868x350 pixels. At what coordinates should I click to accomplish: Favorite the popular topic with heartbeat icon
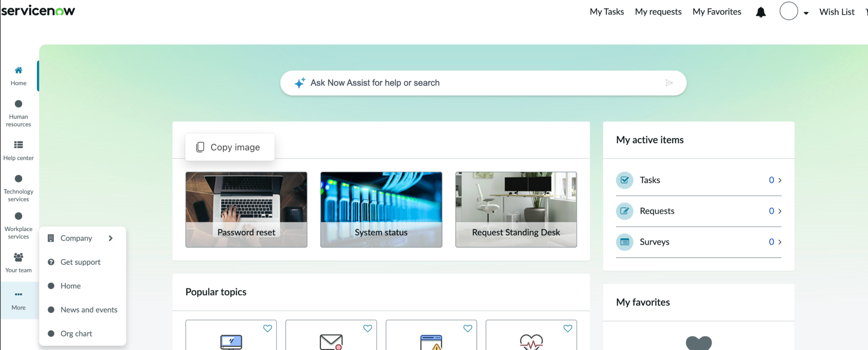point(568,328)
